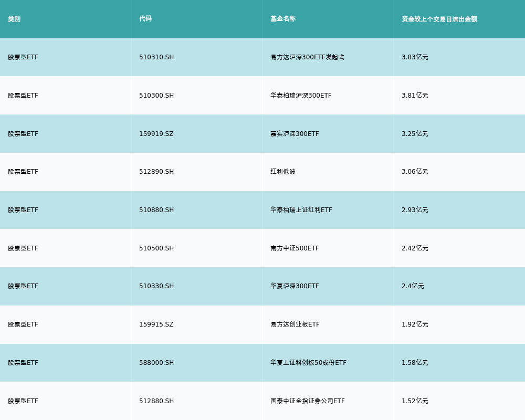The width and height of the screenshot is (525, 420).
Task: Select code 159915.SZ
Action: (156, 324)
